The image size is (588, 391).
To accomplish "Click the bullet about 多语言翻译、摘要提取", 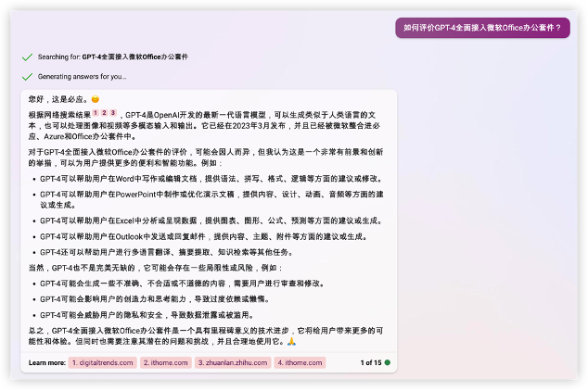I will pyautogui.click(x=167, y=252).
